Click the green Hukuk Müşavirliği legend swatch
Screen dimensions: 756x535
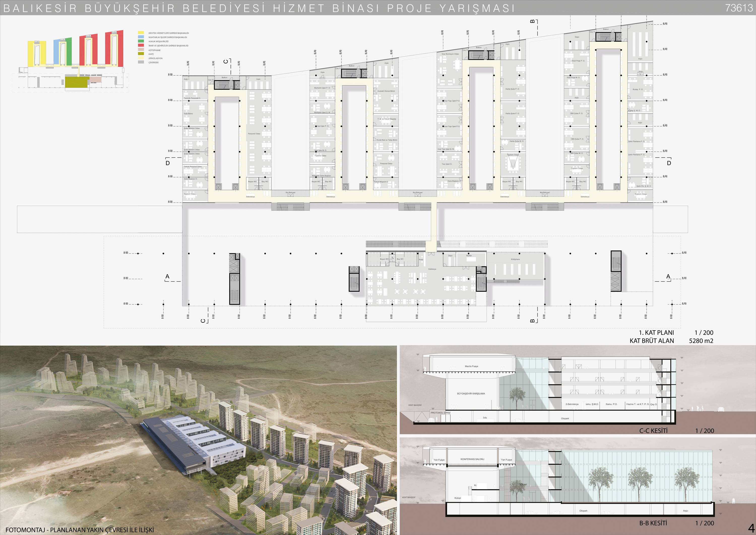(141, 41)
